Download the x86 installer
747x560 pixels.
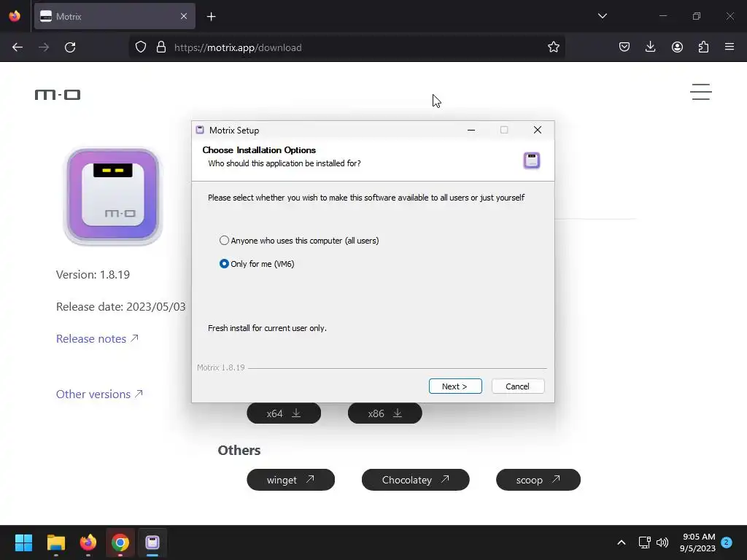click(385, 413)
